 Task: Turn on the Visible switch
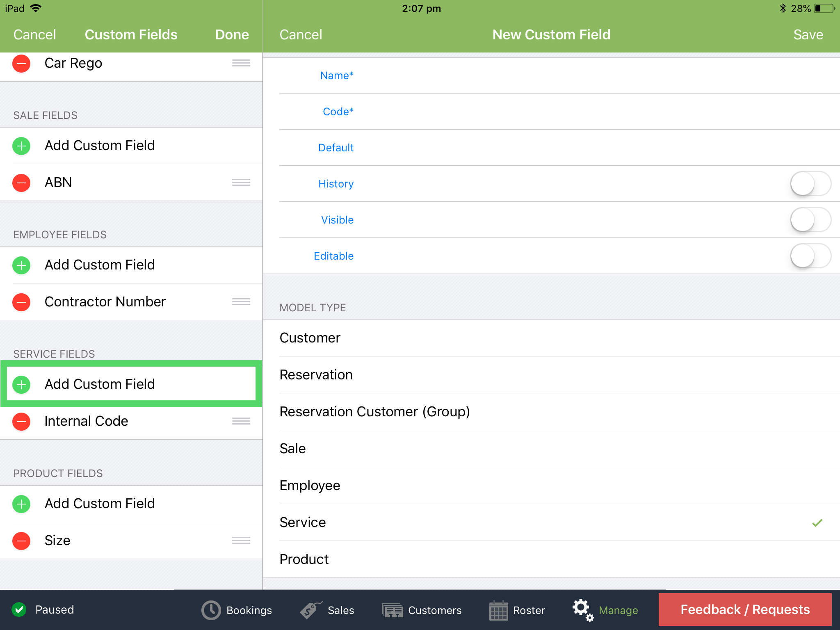pyautogui.click(x=810, y=220)
